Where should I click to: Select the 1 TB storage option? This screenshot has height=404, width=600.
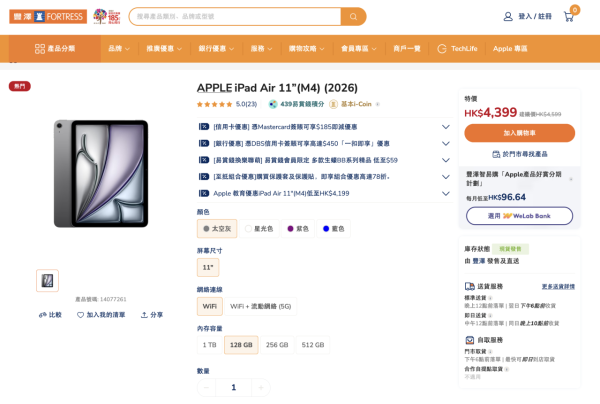[x=210, y=345]
